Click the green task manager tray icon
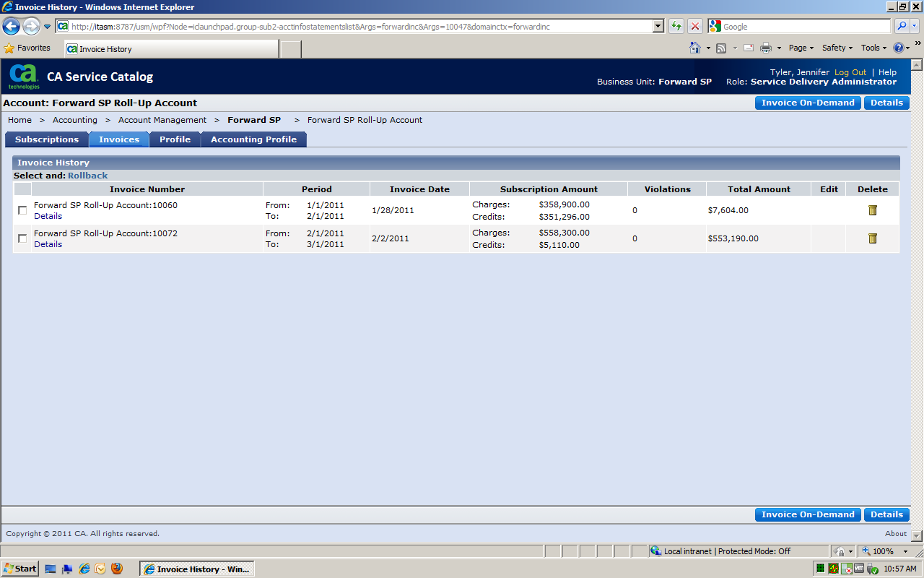This screenshot has height=578, width=924. coord(821,569)
